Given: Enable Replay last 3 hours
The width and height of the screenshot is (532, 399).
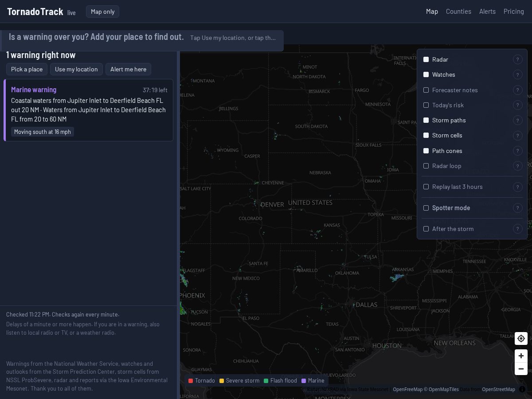Looking at the screenshot, I should [426, 187].
